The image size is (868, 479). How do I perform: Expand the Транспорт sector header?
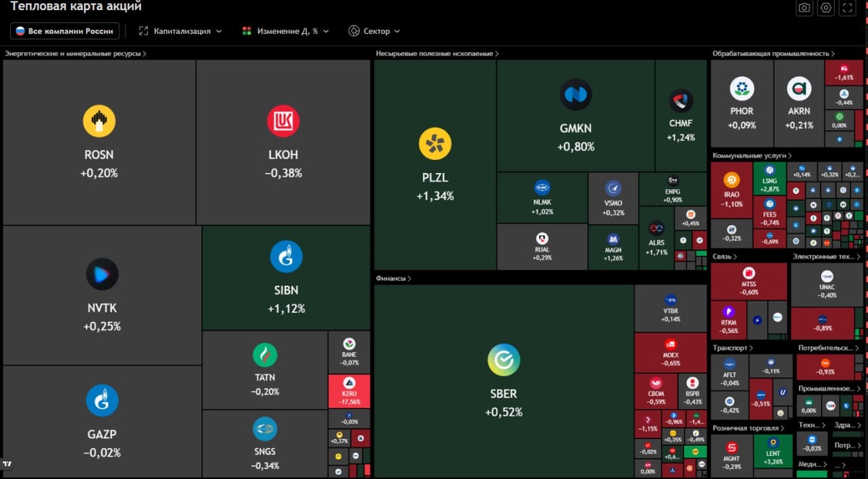pos(733,348)
